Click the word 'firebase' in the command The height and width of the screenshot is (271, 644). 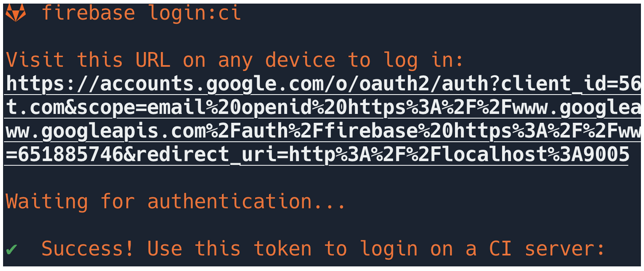click(88, 13)
